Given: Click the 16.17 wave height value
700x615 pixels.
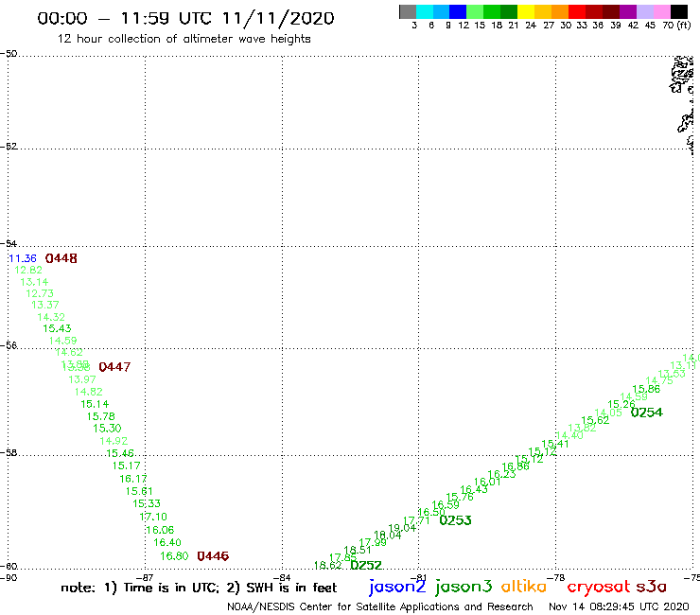Looking at the screenshot, I should pos(133,479).
